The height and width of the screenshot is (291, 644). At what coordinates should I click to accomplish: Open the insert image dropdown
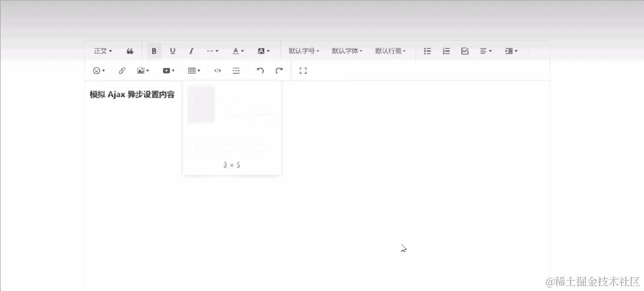[x=143, y=70]
